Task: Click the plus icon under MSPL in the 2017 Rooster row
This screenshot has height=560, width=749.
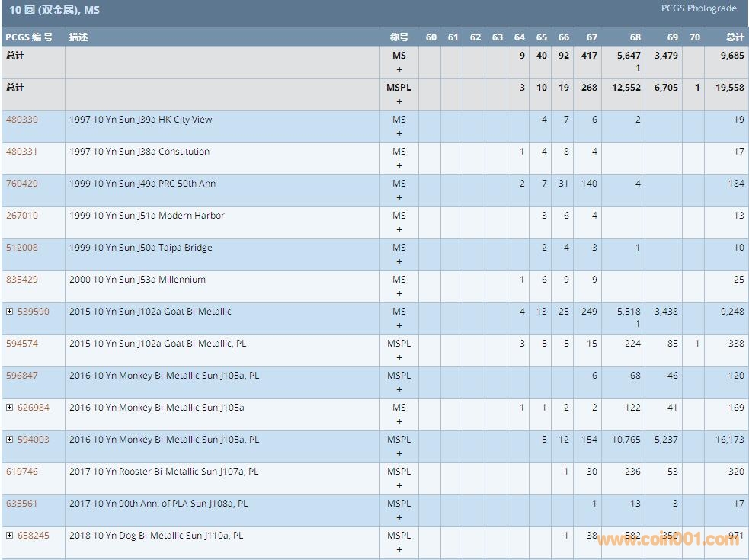Action: pos(399,485)
